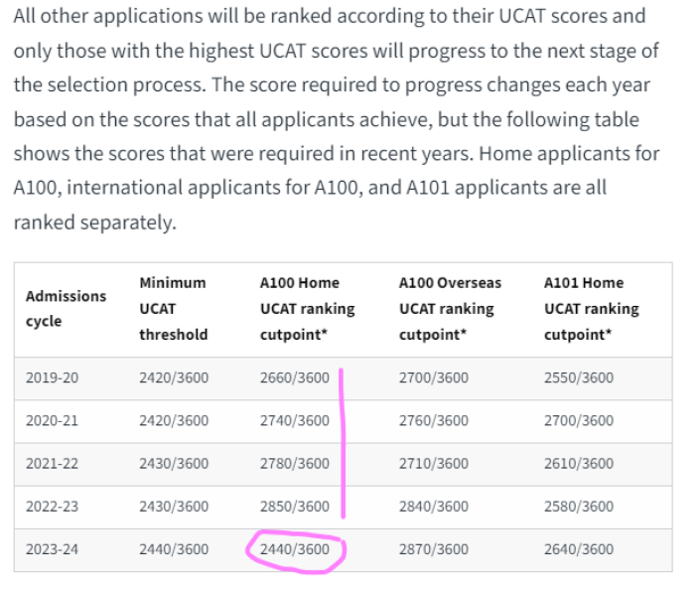Viewport: 700px width, 596px height.
Task: Click the "Admissions cycle" column header
Action: [66, 309]
